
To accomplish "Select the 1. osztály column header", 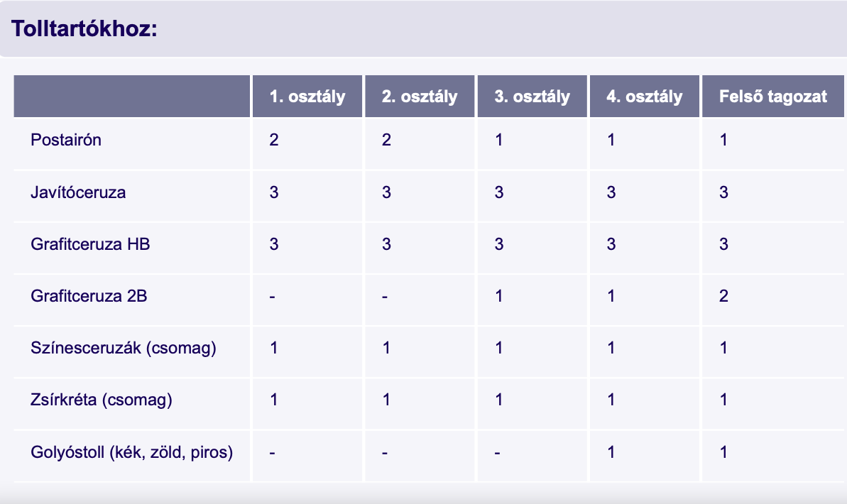I will coord(307,97).
